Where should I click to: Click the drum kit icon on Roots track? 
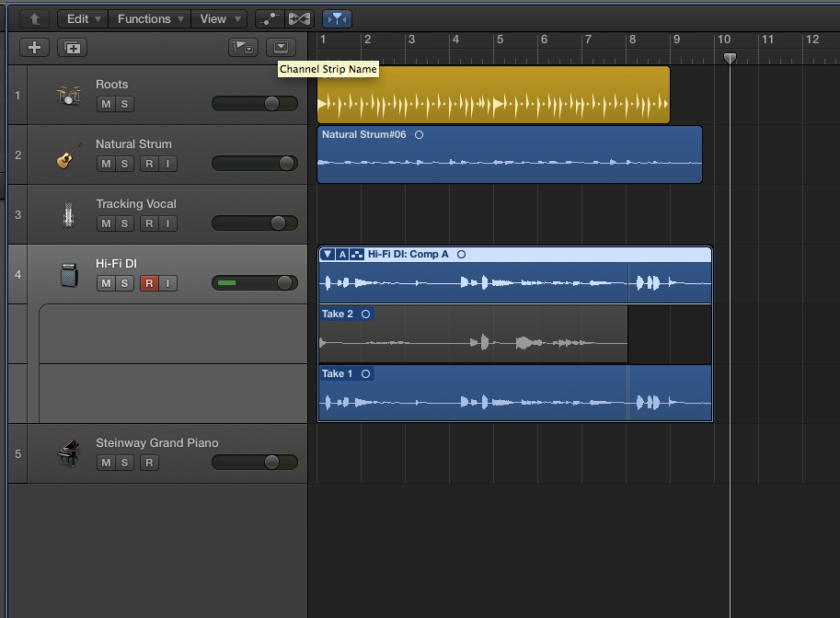(68, 95)
